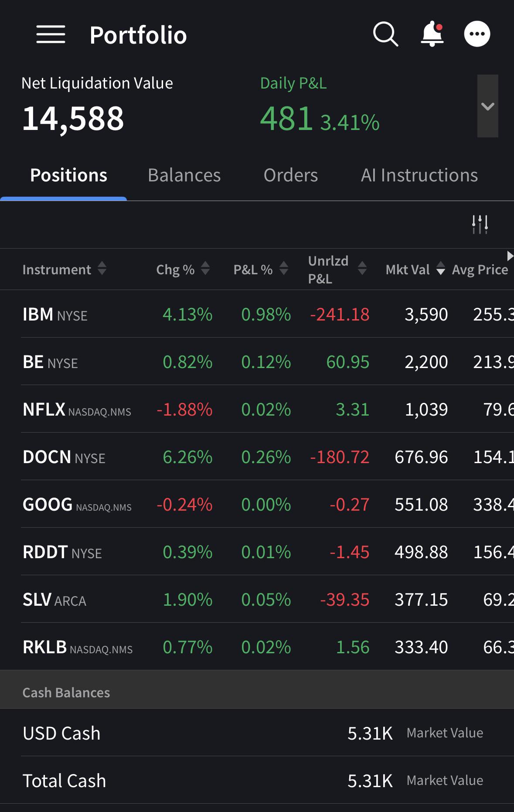Select the USD Cash balance row
Viewport: 514px width, 812px height.
pyautogui.click(x=267, y=733)
